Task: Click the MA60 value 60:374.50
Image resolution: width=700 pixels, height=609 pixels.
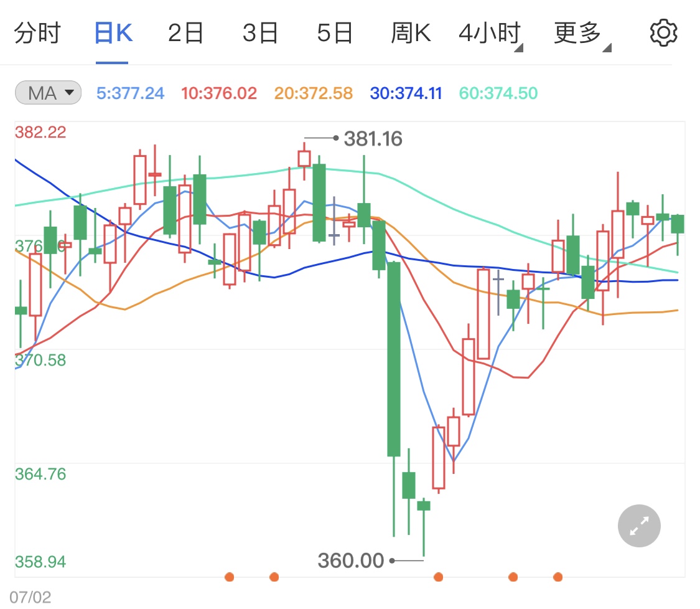Action: [498, 93]
